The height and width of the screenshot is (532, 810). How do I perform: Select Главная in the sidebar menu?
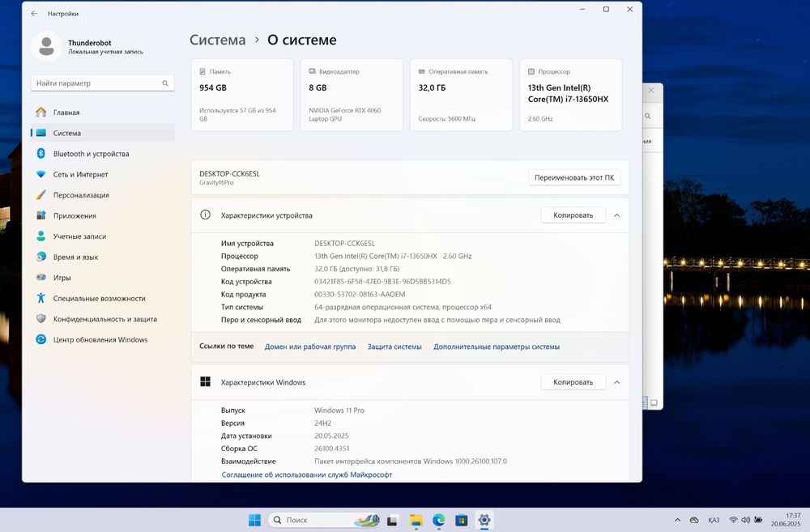pos(66,113)
